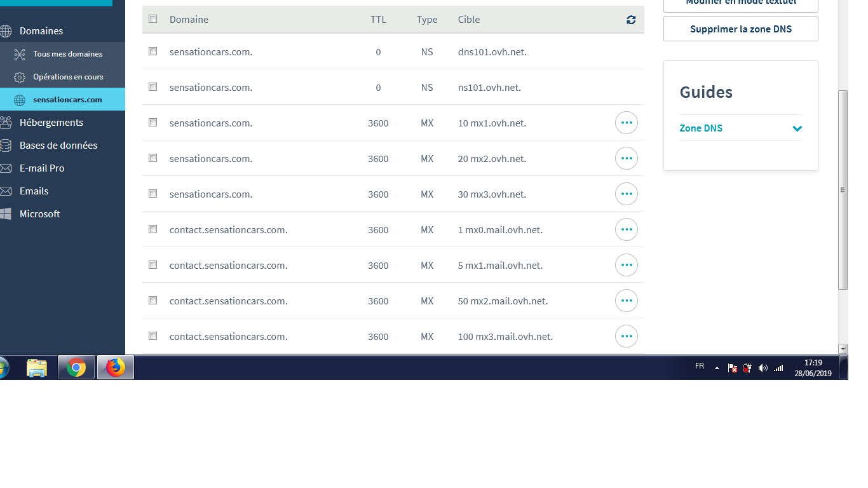This screenshot has width=868, height=488.
Task: Open actions dropdown for 50 mx2.mail.ovh.net row
Action: click(x=626, y=301)
